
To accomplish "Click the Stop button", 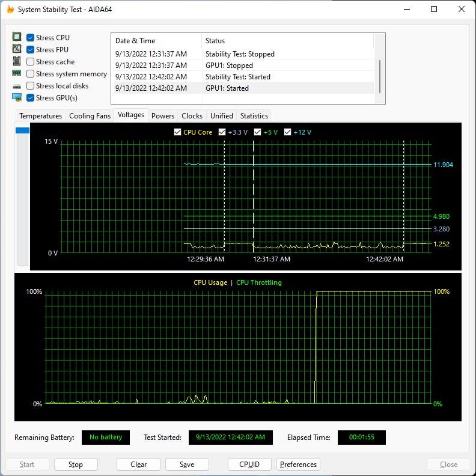I will coord(76,465).
